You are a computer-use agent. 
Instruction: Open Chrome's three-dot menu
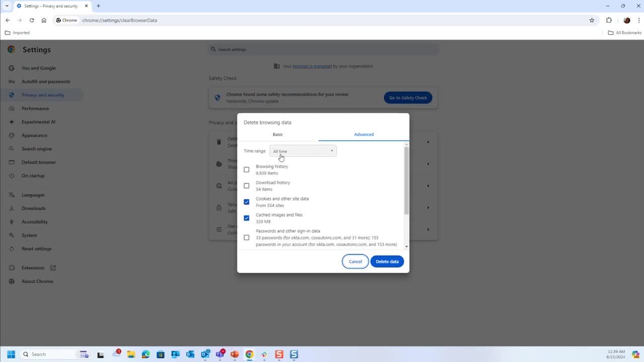[x=637, y=20]
